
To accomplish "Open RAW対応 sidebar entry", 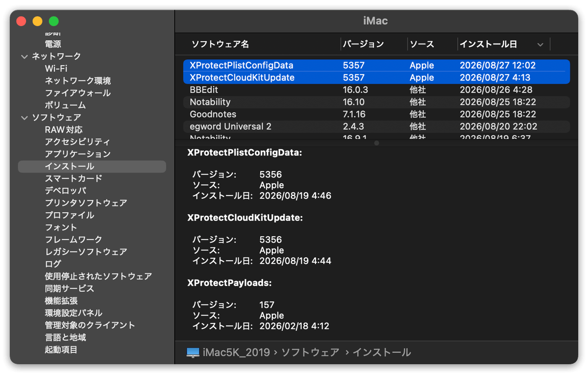I will pyautogui.click(x=64, y=130).
